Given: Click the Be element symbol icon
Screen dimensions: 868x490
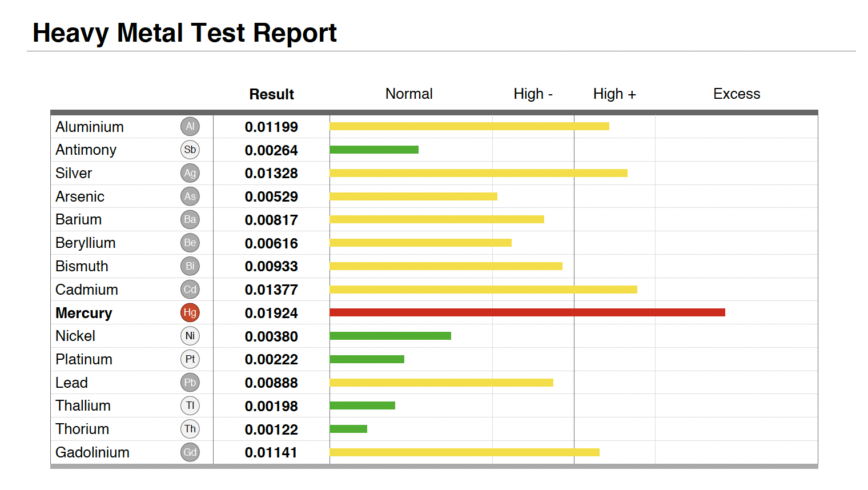Looking at the screenshot, I should (x=190, y=243).
